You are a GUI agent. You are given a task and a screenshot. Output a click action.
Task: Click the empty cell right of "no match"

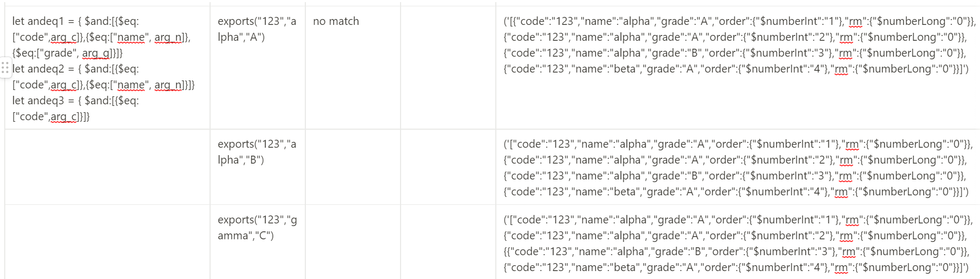[x=448, y=68]
